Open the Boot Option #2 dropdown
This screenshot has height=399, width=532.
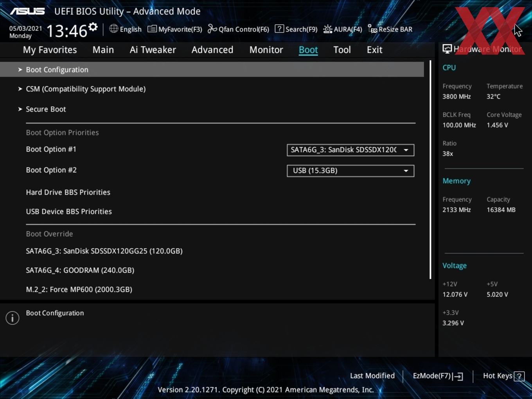tap(350, 171)
